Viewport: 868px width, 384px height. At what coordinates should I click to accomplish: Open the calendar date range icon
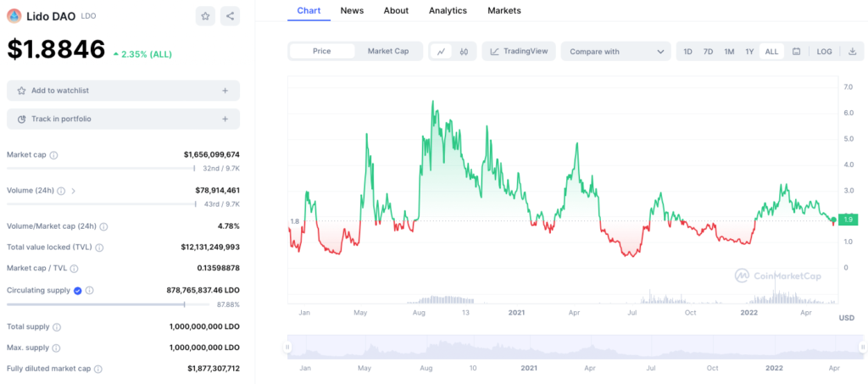(x=797, y=52)
